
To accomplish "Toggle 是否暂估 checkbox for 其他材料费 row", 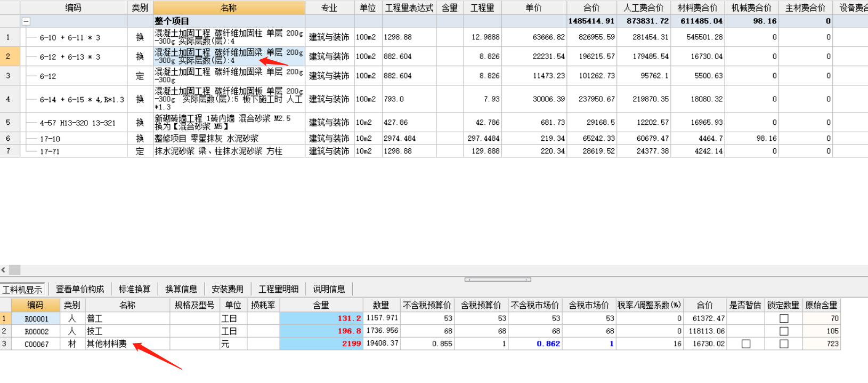I will coord(746,344).
